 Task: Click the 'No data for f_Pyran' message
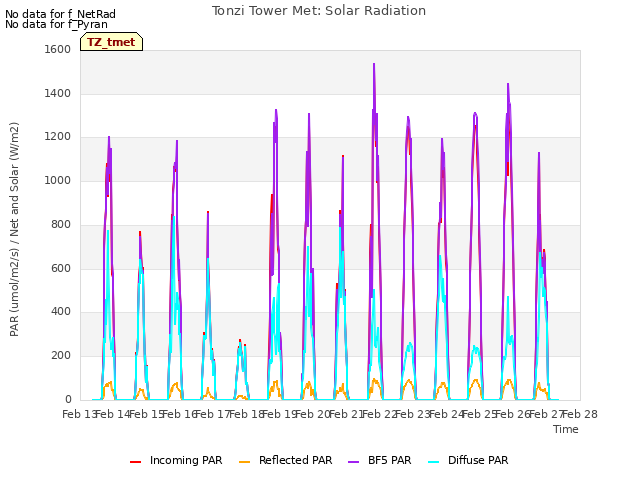(56, 24)
